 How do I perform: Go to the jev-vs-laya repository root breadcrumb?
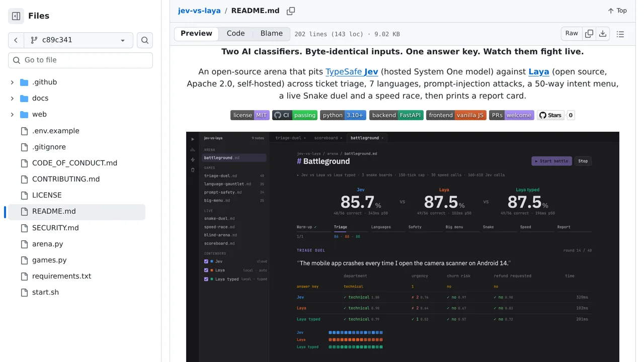coord(199,11)
